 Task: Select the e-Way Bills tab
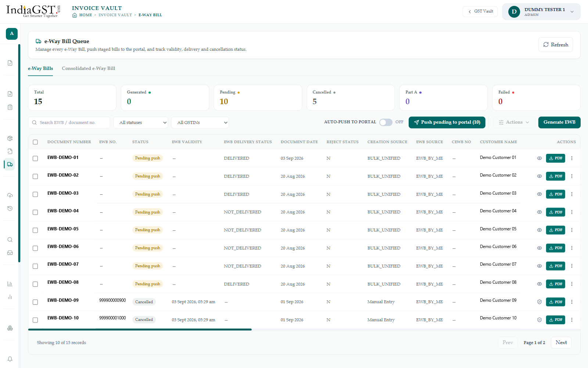point(40,68)
